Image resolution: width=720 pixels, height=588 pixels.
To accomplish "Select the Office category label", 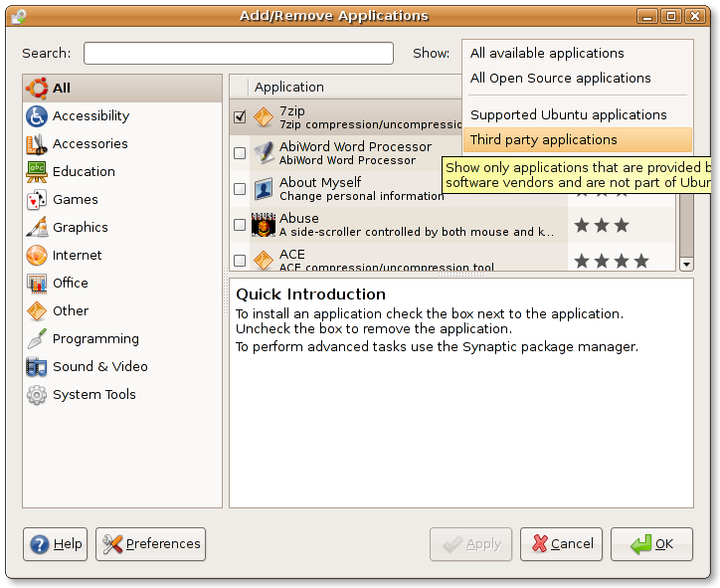I will coord(71,283).
